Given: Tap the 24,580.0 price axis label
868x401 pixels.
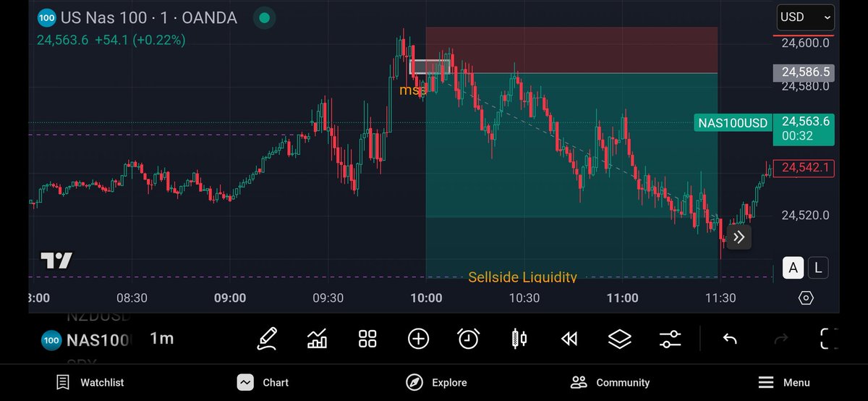Looking at the screenshot, I should pyautogui.click(x=805, y=86).
